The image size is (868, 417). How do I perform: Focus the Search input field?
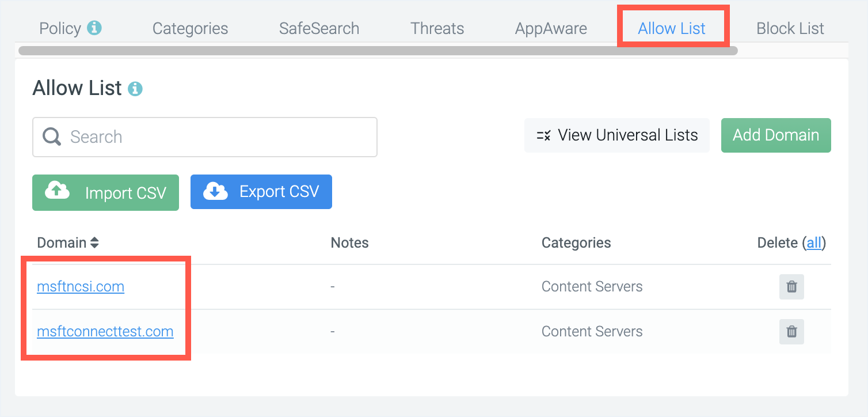[205, 137]
